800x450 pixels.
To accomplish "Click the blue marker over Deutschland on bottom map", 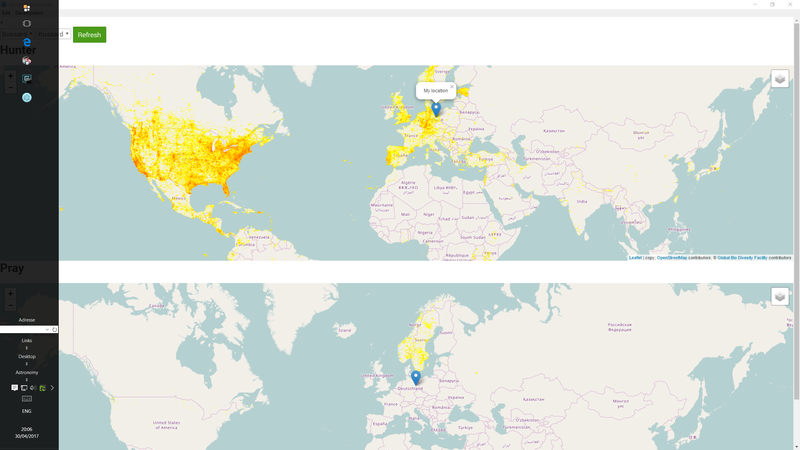I will 416,377.
